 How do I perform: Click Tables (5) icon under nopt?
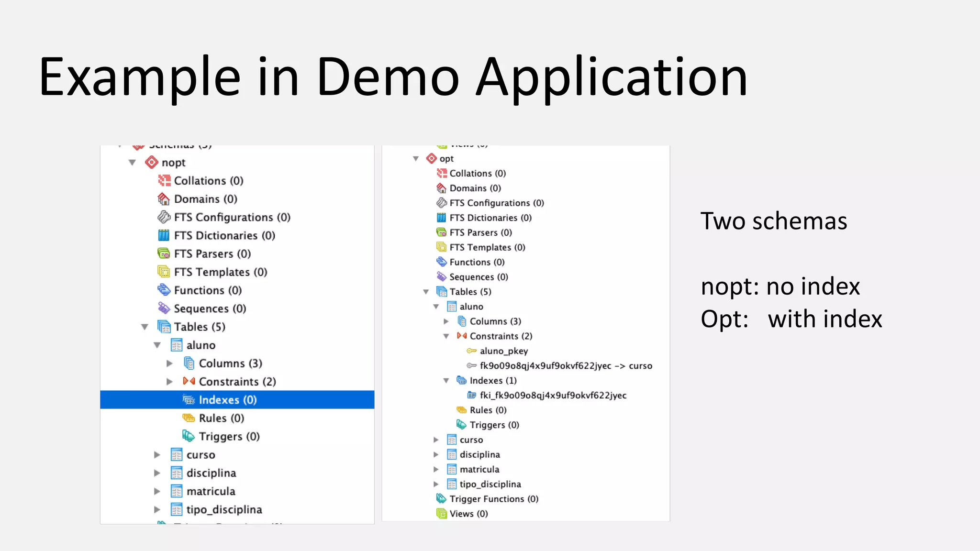point(164,327)
